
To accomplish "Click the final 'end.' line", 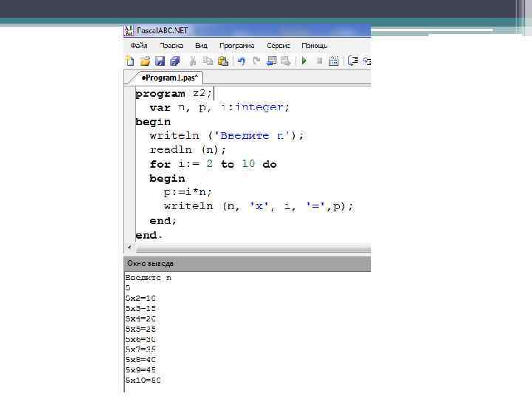I will (149, 235).
